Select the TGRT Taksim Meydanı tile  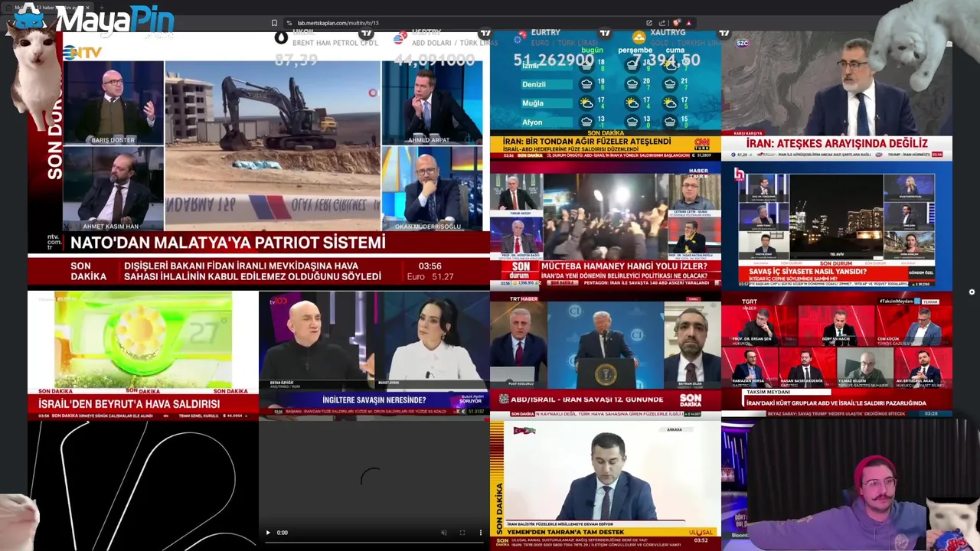tap(836, 355)
